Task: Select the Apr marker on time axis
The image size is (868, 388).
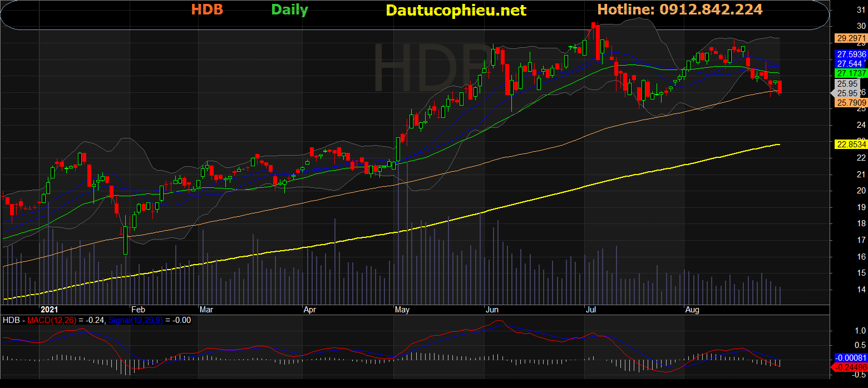Action: pos(310,309)
